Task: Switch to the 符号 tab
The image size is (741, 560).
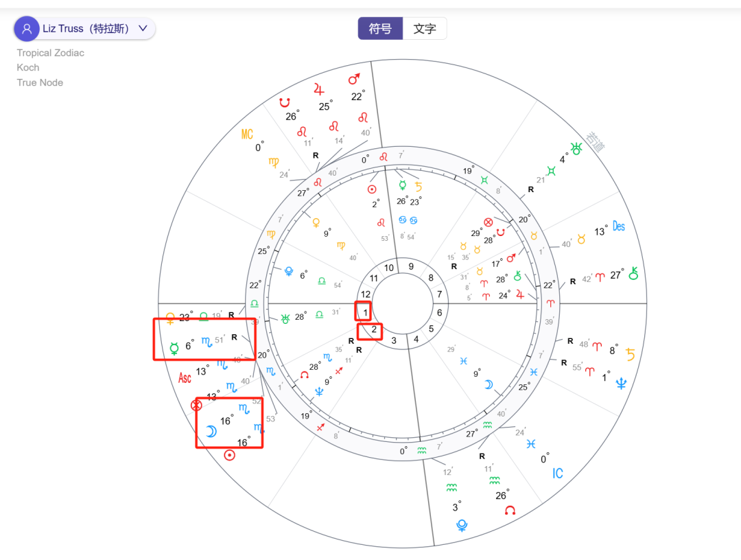Action: pyautogui.click(x=380, y=28)
